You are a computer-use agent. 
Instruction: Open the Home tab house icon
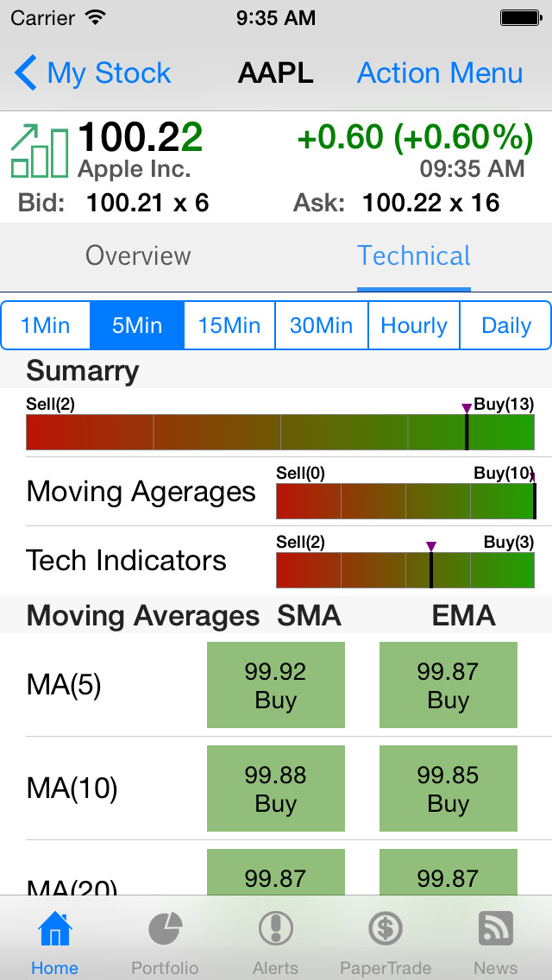pyautogui.click(x=54, y=930)
